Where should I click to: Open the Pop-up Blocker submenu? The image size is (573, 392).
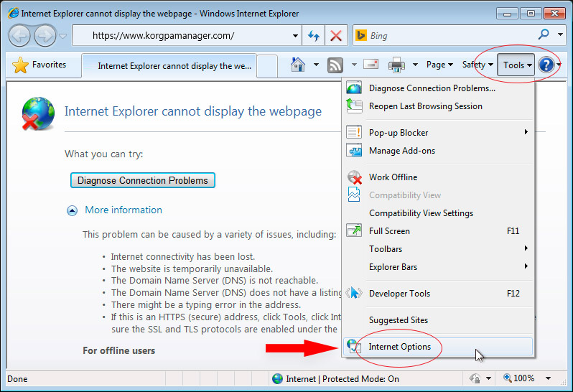(x=439, y=132)
